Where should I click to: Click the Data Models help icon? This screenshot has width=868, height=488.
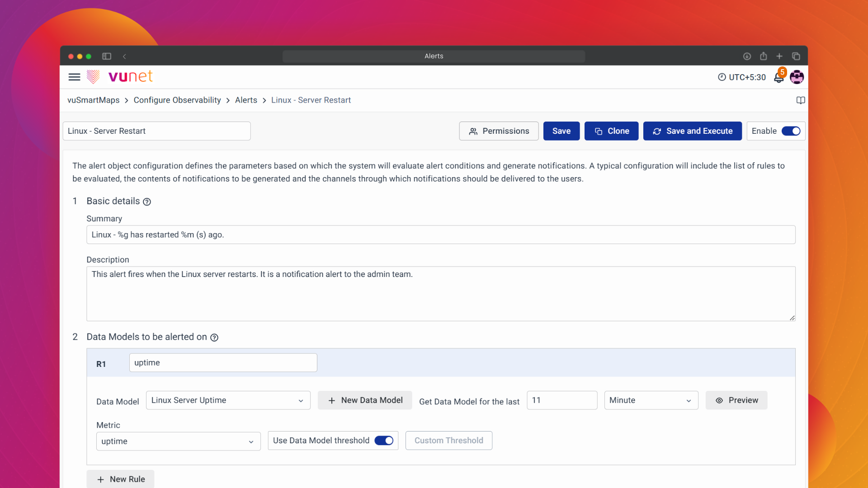[214, 338]
